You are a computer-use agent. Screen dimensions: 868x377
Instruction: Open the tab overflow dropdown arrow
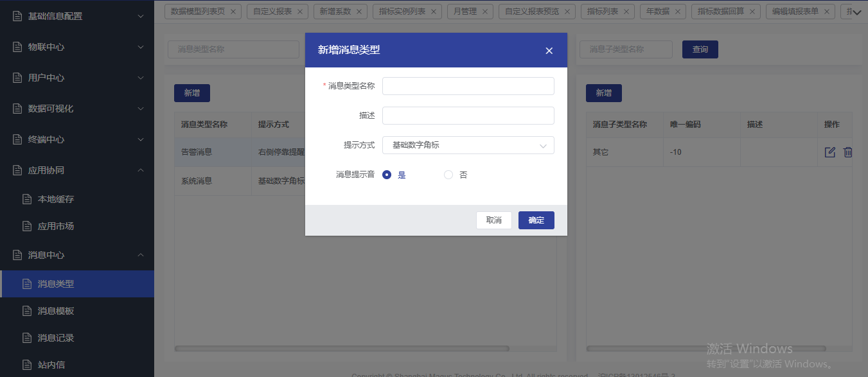(x=856, y=12)
